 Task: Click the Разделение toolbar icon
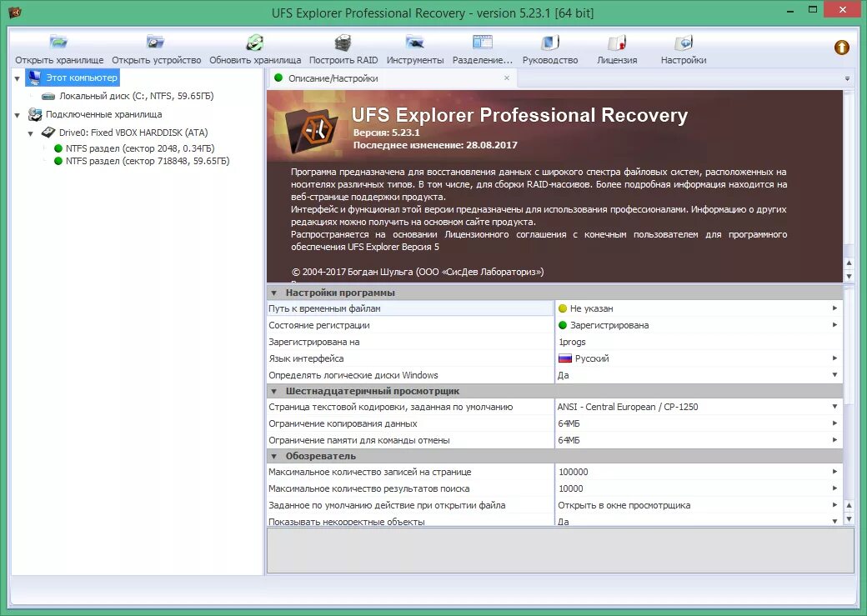tap(484, 48)
